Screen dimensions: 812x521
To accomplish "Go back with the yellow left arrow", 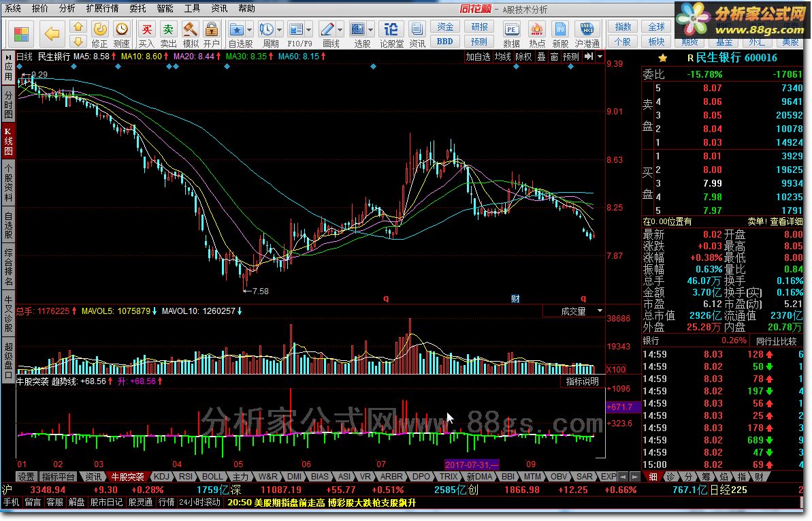I will 52,34.
